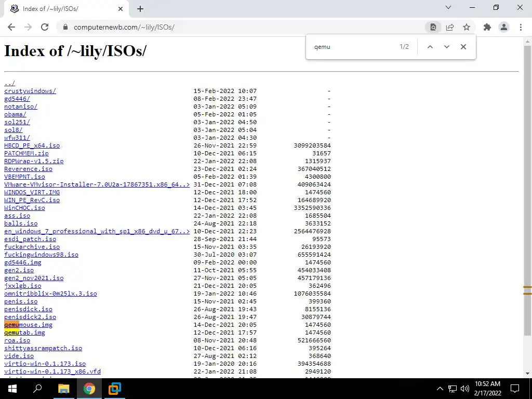Open the volume tray icon

pos(465,389)
